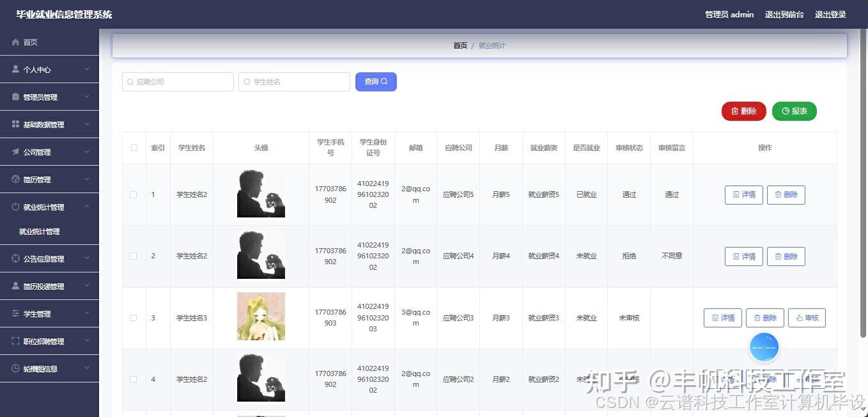Click the 简历管理 sidebar icon
This screenshot has width=868, height=417.
pyautogui.click(x=14, y=179)
